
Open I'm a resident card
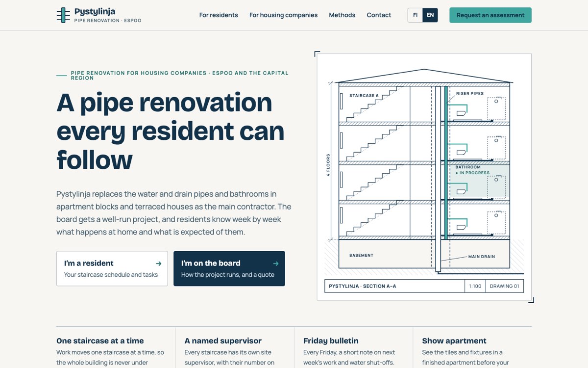[112, 269]
